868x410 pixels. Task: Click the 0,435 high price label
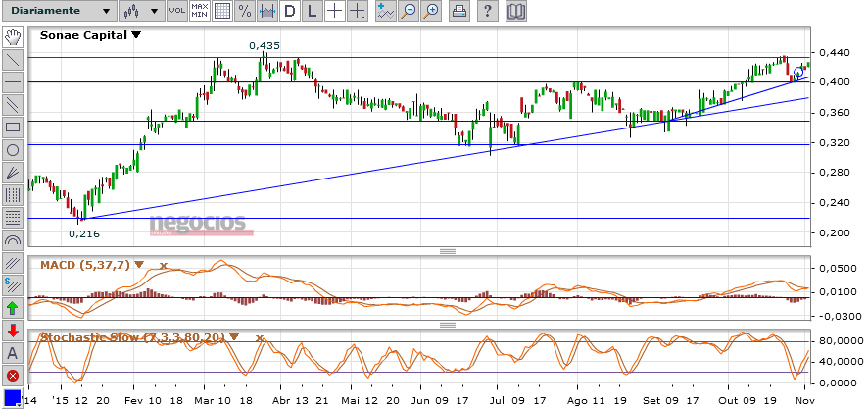265,45
